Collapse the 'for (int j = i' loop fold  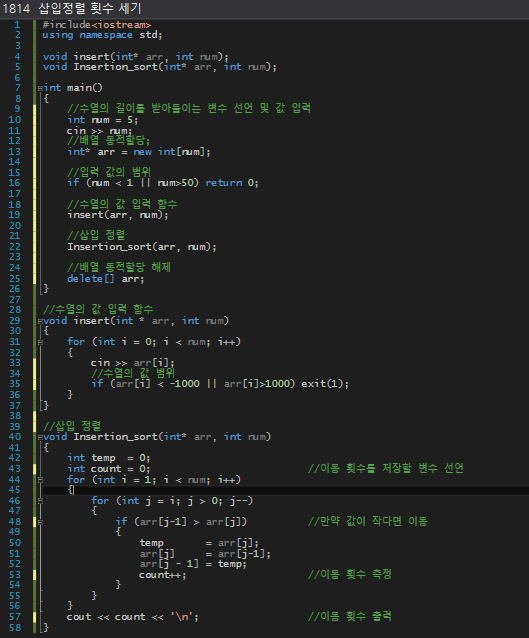click(x=40, y=501)
